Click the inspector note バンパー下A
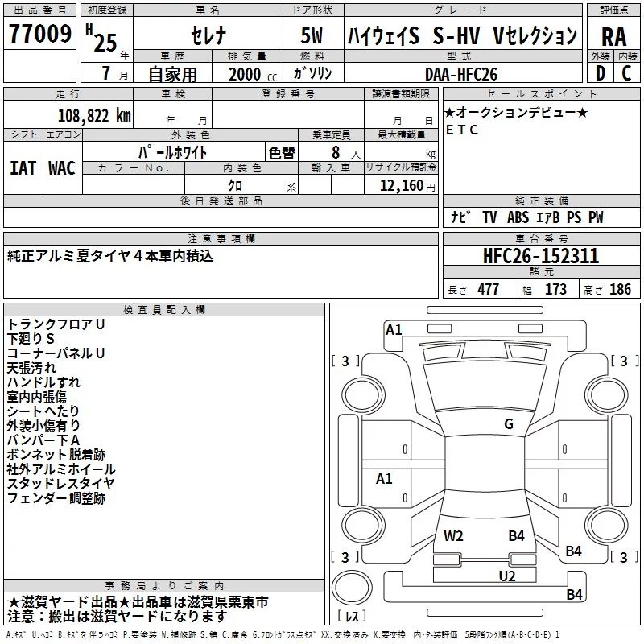Screen dimensions: 644x644 coord(43,440)
